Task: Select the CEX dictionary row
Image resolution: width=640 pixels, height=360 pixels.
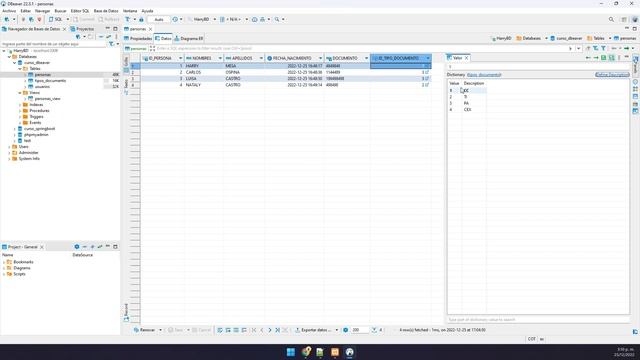Action: pyautogui.click(x=467, y=110)
